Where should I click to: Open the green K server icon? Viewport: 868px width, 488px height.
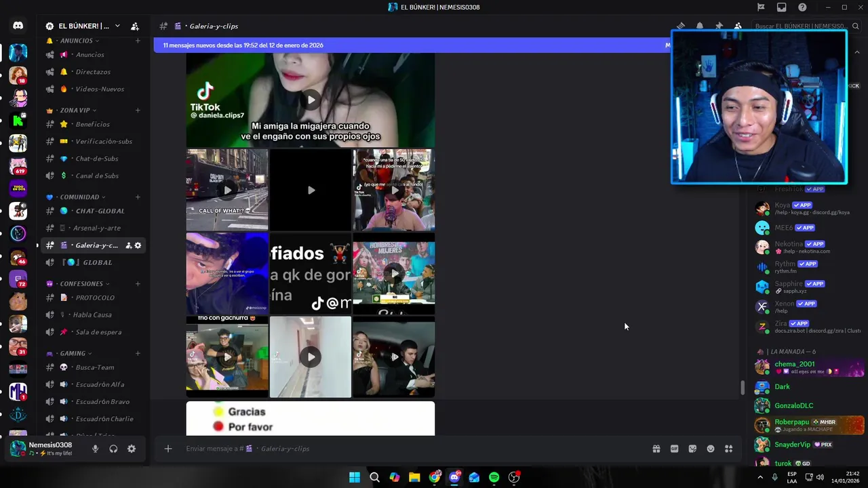[18, 121]
